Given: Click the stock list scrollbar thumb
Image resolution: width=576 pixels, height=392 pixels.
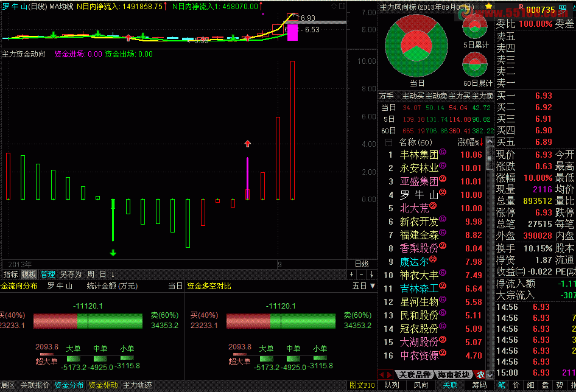Looking at the screenshot, I should pyautogui.click(x=490, y=158).
